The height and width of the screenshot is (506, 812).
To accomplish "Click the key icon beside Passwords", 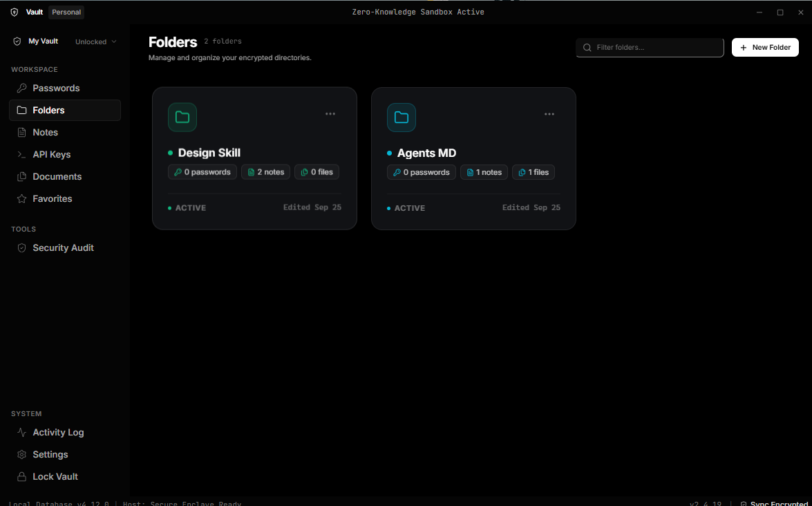I will pyautogui.click(x=21, y=88).
